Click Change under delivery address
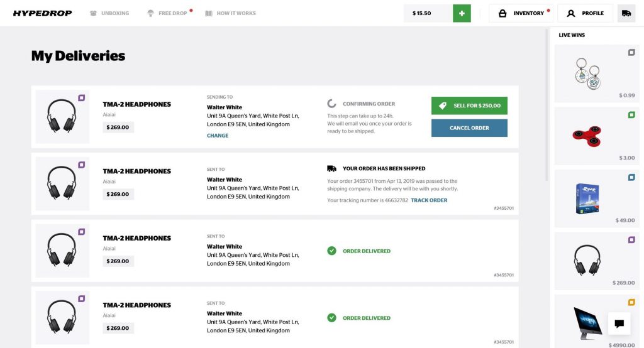The image size is (644, 348). [x=218, y=136]
